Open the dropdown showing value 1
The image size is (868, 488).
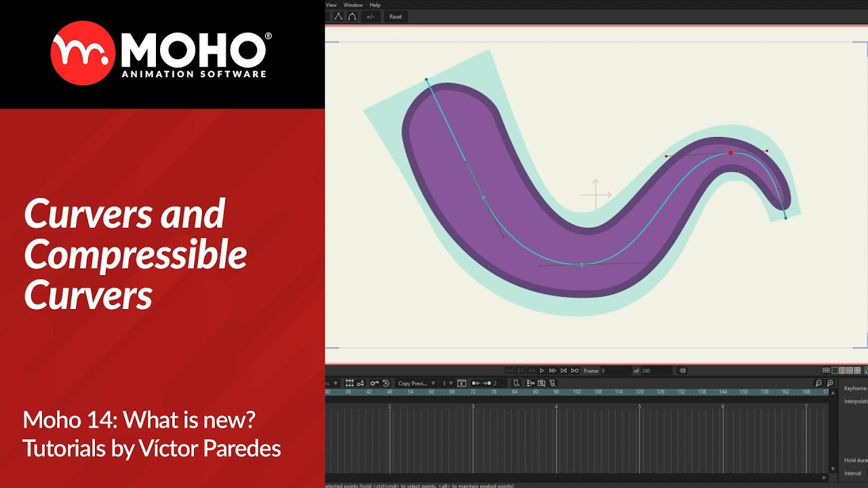(x=448, y=383)
